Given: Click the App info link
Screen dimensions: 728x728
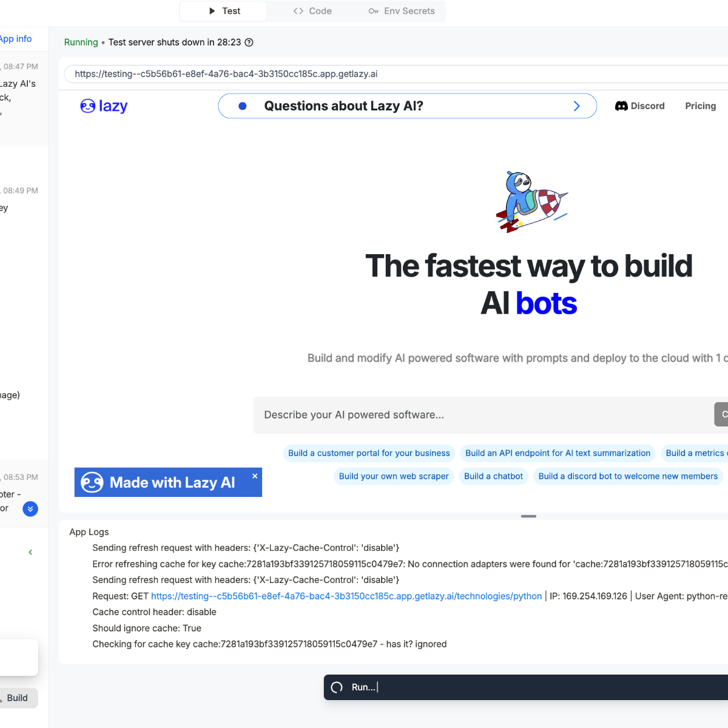Looking at the screenshot, I should 16,39.
